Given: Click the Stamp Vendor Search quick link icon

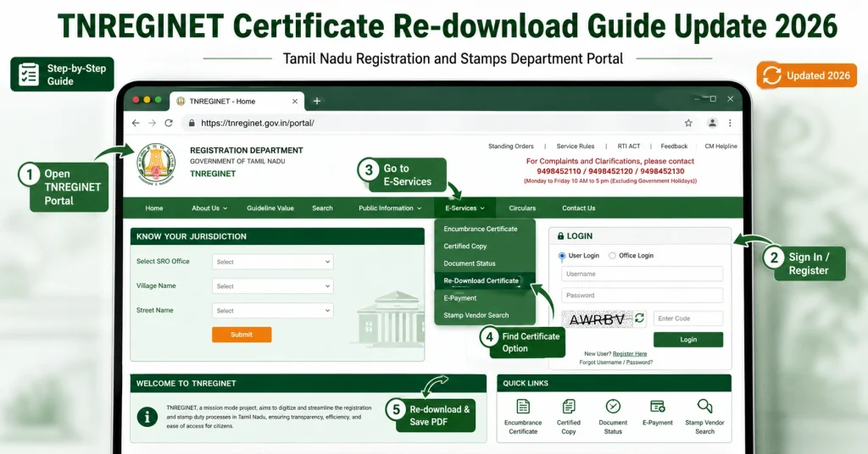Looking at the screenshot, I should [x=704, y=407].
